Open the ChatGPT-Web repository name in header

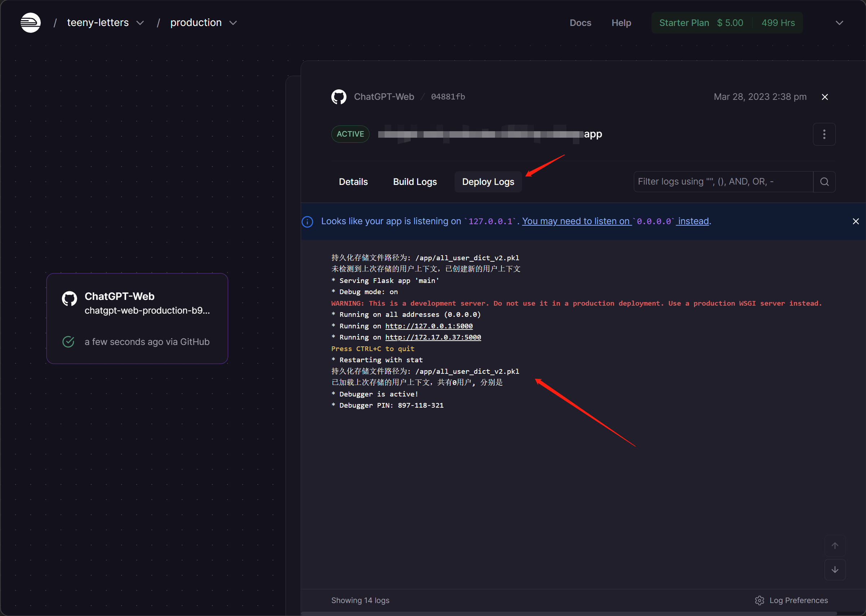pos(384,97)
